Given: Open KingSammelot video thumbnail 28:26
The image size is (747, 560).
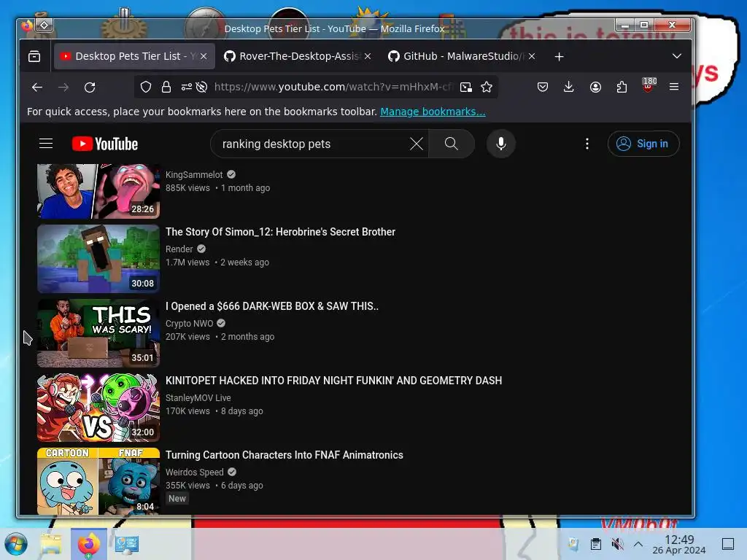Looking at the screenshot, I should (x=98, y=192).
